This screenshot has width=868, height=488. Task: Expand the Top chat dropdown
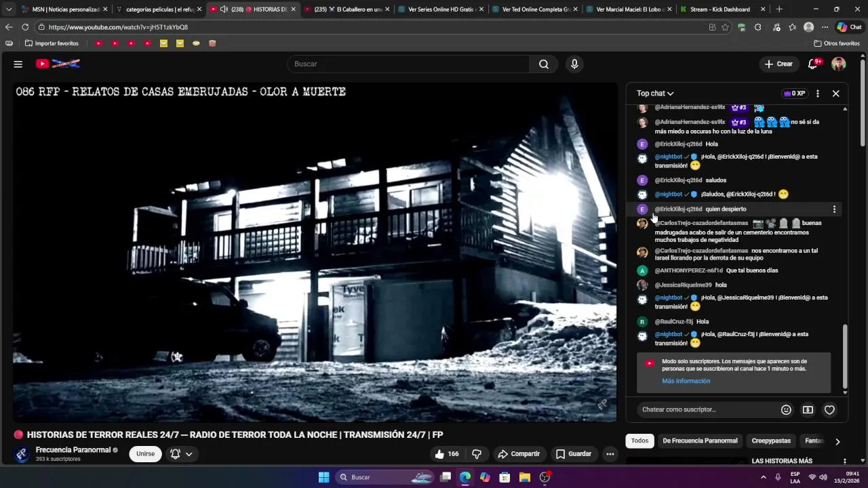click(x=655, y=94)
